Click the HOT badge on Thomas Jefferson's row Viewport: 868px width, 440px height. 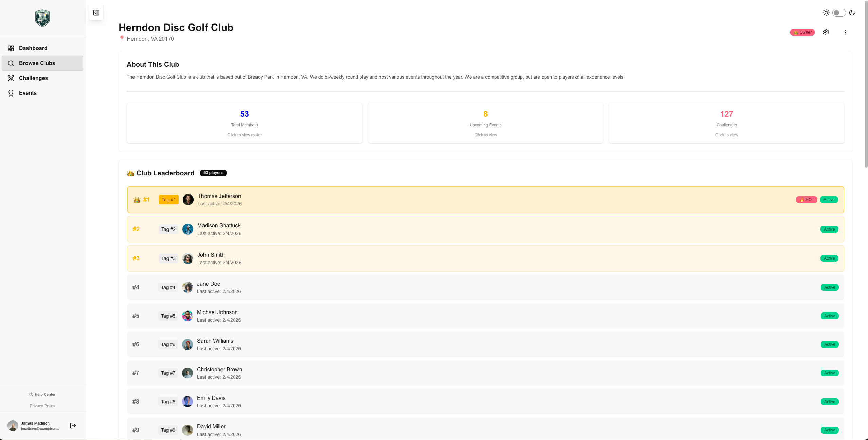coord(807,200)
